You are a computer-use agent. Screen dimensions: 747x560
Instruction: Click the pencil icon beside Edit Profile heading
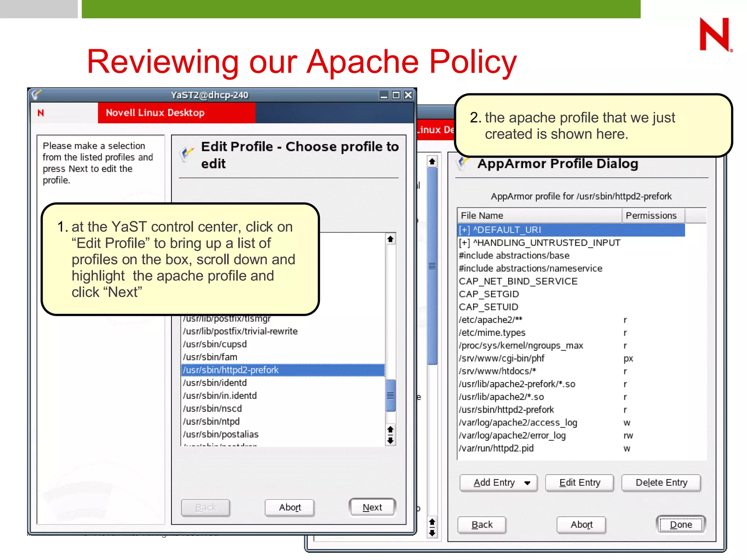coord(187,155)
